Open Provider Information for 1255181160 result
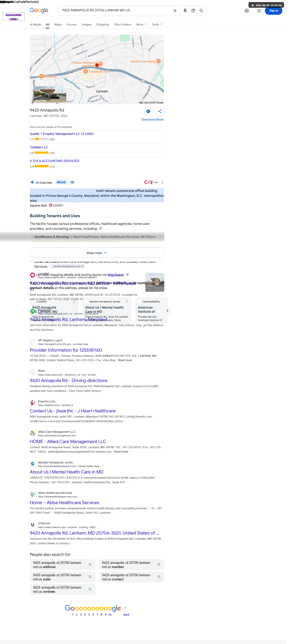 point(66,350)
